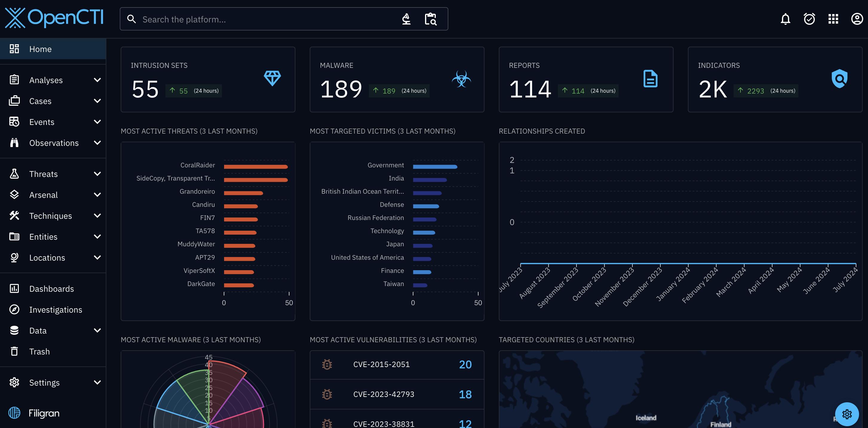This screenshot has height=428, width=868.
Task: Click the search magnifier icon
Action: tap(131, 19)
